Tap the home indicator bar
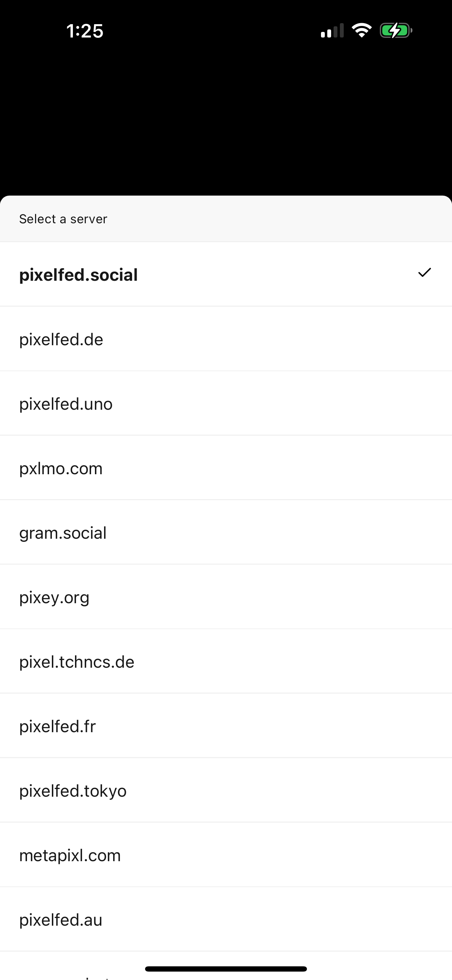 (226, 968)
